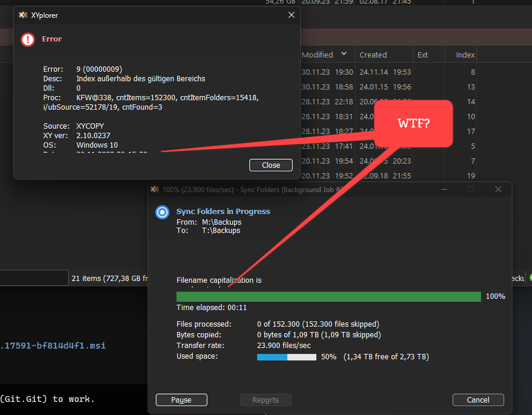Viewport: 532px width, 415px height.
Task: Click the XYplorer icon in the Error dialog title bar
Action: pos(23,15)
